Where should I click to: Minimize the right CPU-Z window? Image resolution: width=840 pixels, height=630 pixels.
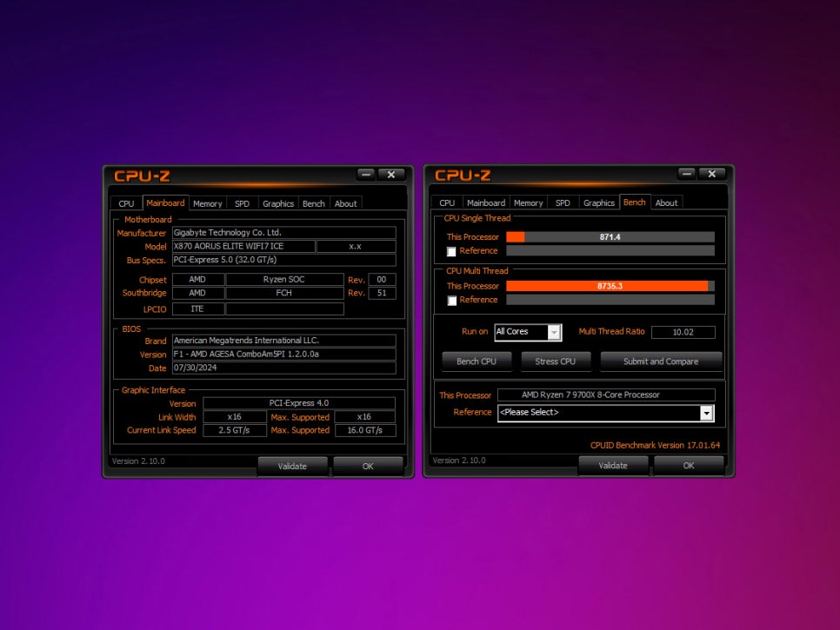[687, 174]
